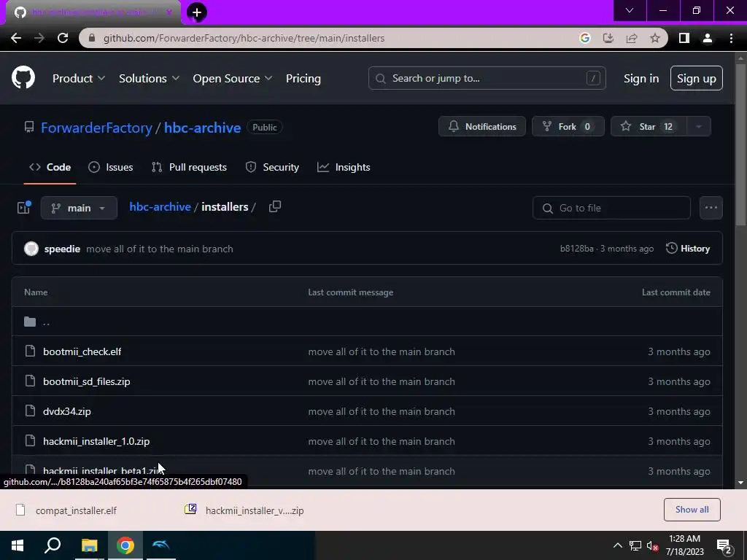This screenshot has height=560, width=747.
Task: Click the Google icon in the address bar
Action: [x=584, y=38]
